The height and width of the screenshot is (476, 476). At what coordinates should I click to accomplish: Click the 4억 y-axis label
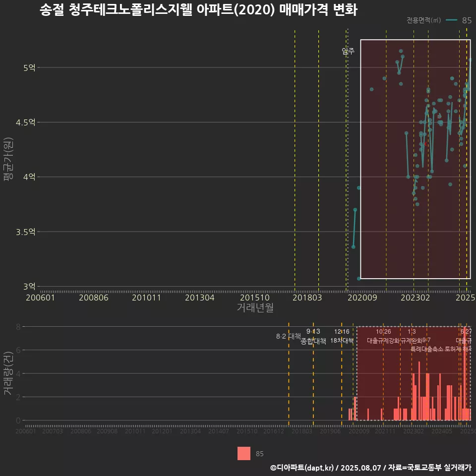pos(29,177)
